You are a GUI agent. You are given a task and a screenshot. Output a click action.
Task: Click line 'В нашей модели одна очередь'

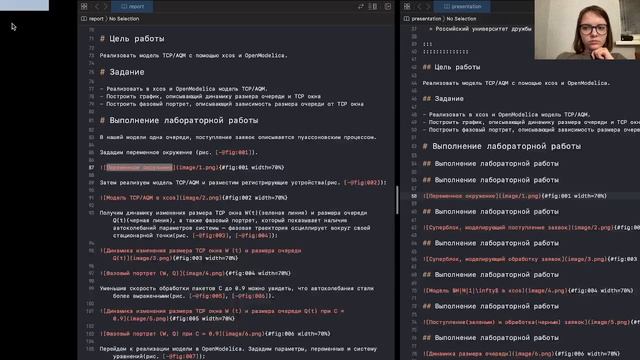238,137
